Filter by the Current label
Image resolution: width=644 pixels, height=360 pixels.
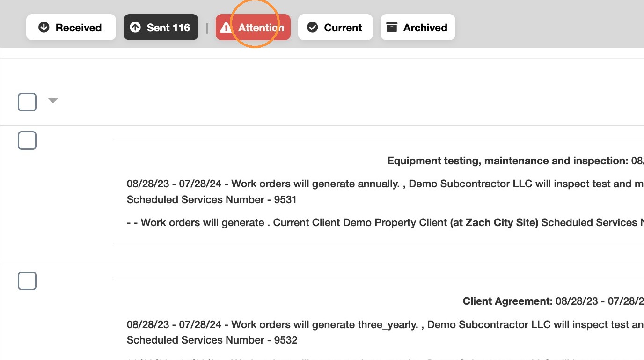(x=336, y=27)
